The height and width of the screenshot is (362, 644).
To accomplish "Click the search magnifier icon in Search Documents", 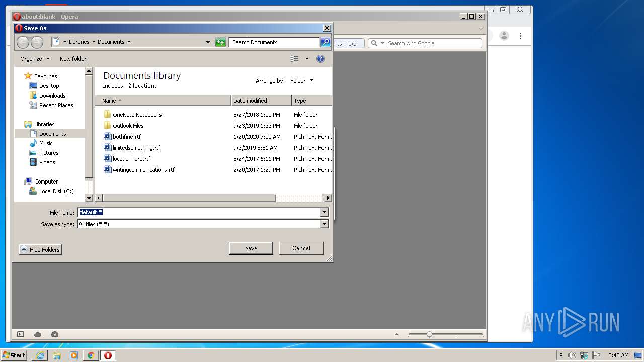I will click(326, 42).
